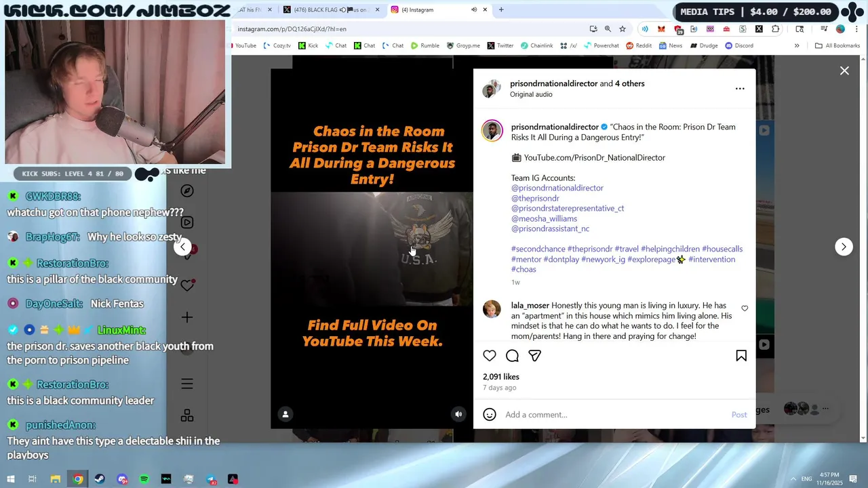This screenshot has height=488, width=868.
Task: Click the #intervention hashtag
Action: pyautogui.click(x=711, y=259)
